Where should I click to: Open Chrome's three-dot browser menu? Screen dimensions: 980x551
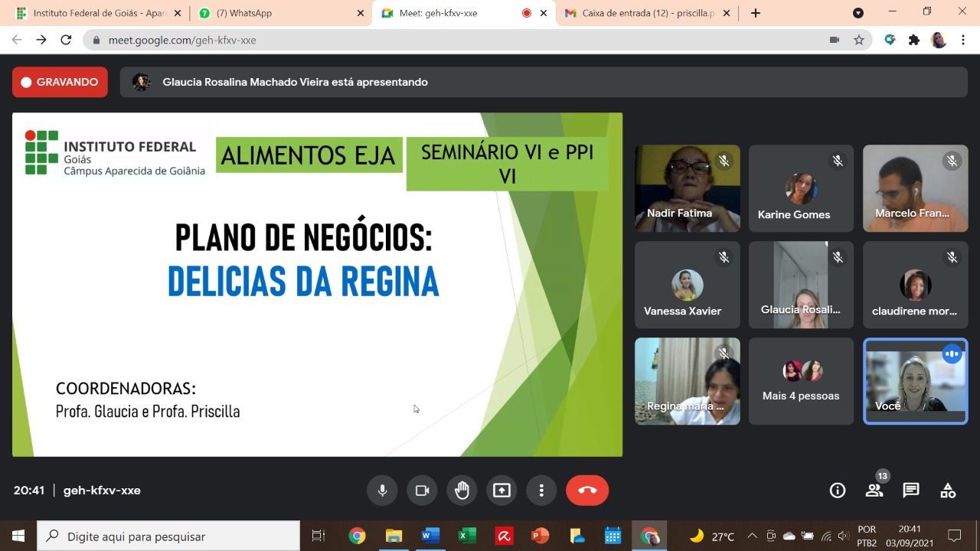coord(963,40)
